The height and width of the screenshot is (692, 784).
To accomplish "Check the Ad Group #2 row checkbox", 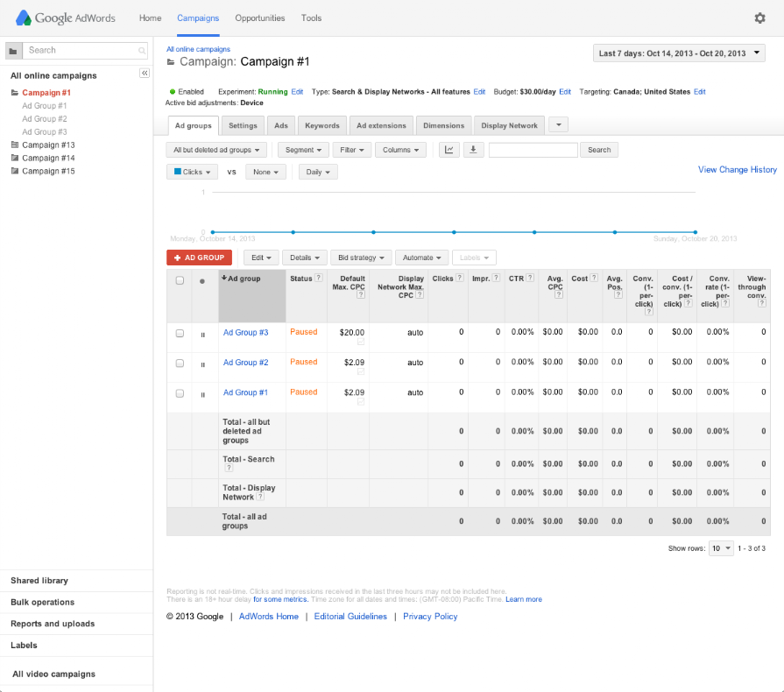I will click(180, 364).
